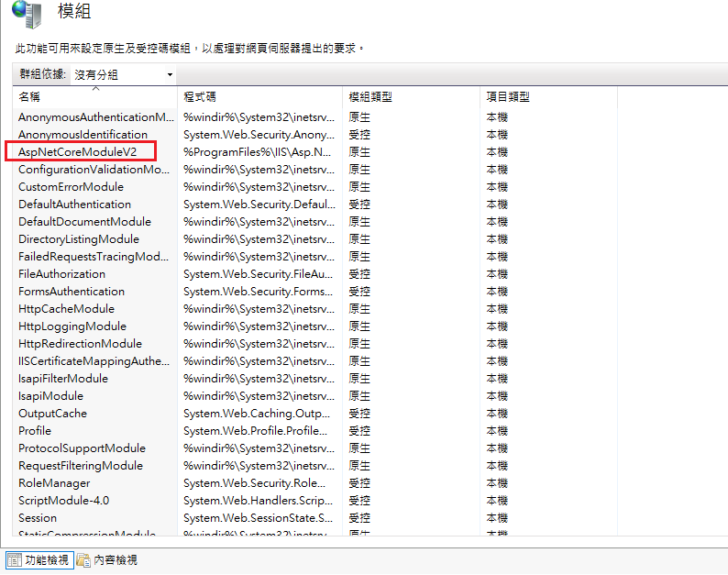The height and width of the screenshot is (575, 728).
Task: Choose the DefaultDocumentModule entry
Action: point(84,222)
